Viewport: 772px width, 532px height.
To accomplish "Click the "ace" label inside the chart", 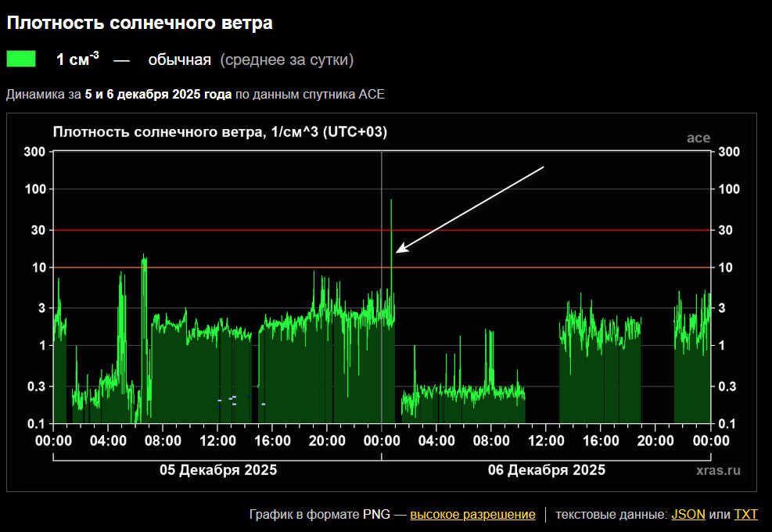I will coord(698,138).
